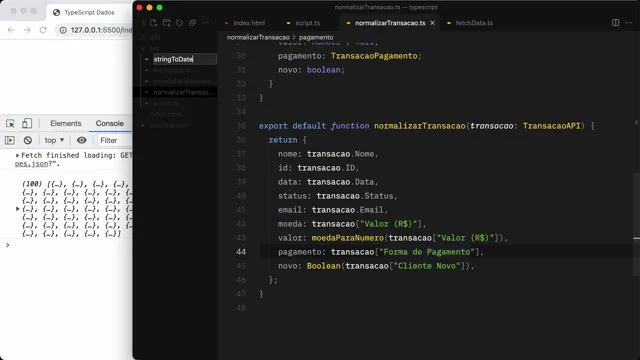Click normalizarTransacao in the breadcrumb
This screenshot has height=360, width=640.
tap(258, 37)
